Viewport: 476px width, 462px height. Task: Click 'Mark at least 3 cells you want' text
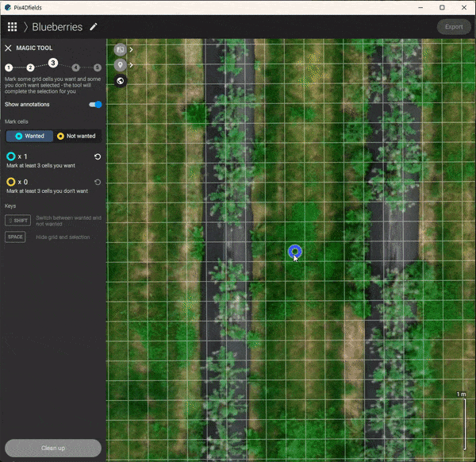40,166
